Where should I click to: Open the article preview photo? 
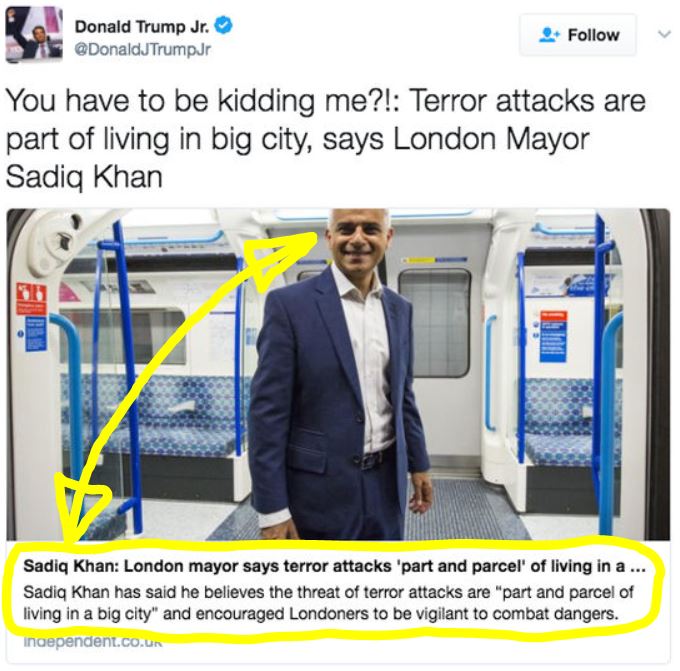(338, 375)
